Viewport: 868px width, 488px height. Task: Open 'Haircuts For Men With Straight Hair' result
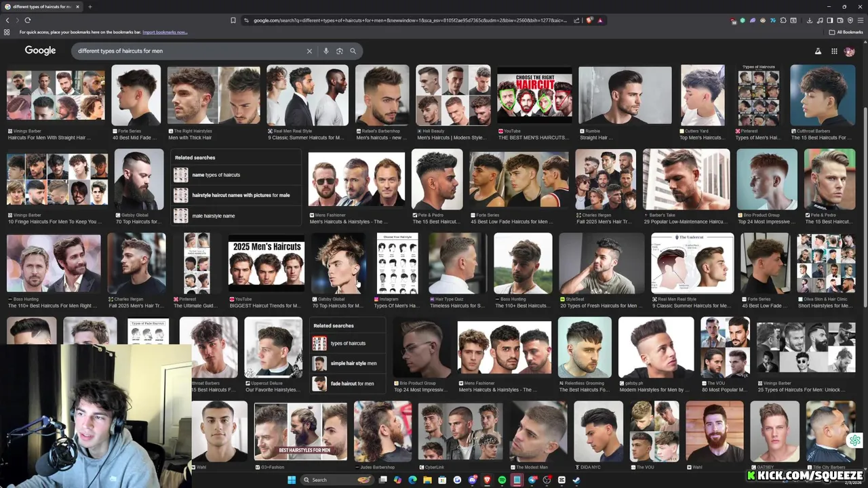point(56,96)
